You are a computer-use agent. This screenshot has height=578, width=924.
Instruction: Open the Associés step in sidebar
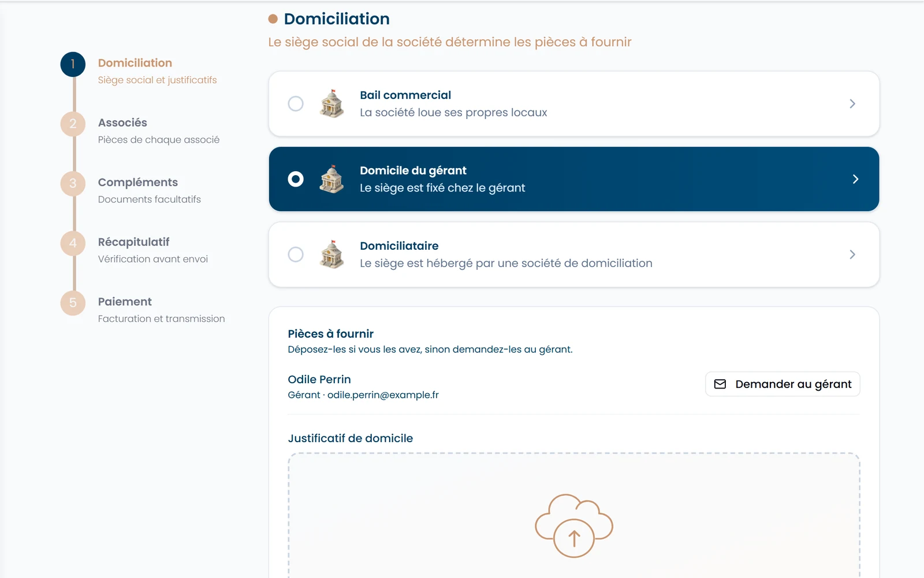point(122,123)
